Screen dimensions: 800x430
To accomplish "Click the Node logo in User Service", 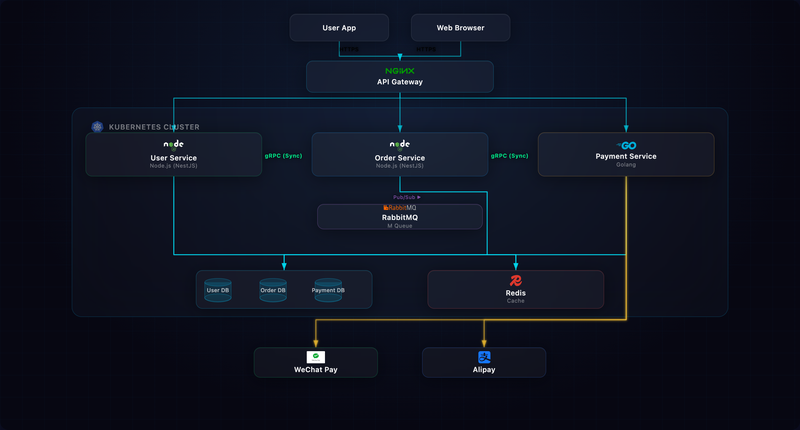I will (173, 144).
